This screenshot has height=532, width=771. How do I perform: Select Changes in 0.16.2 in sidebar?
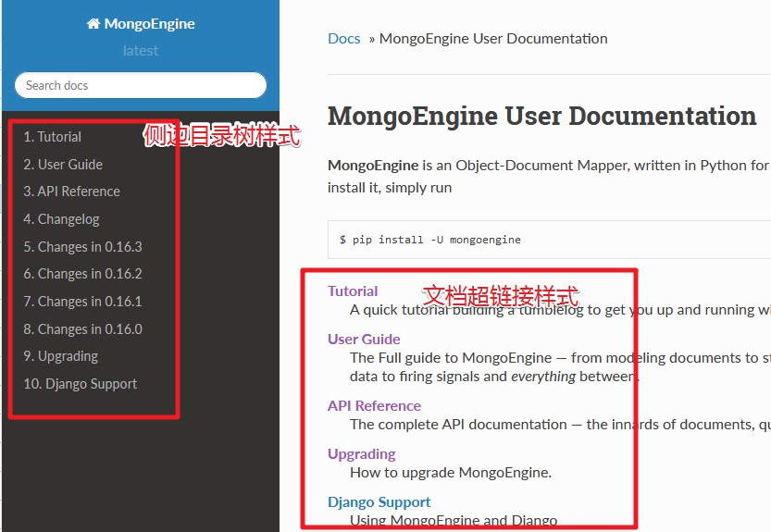pos(82,274)
